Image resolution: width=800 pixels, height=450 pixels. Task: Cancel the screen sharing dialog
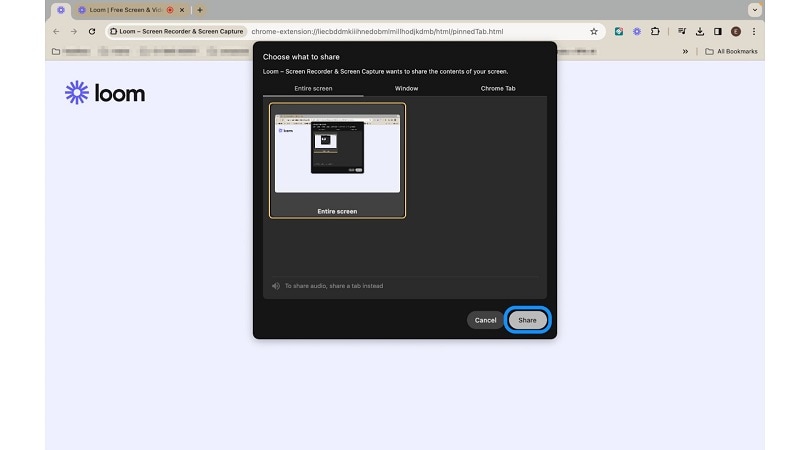pyautogui.click(x=485, y=320)
